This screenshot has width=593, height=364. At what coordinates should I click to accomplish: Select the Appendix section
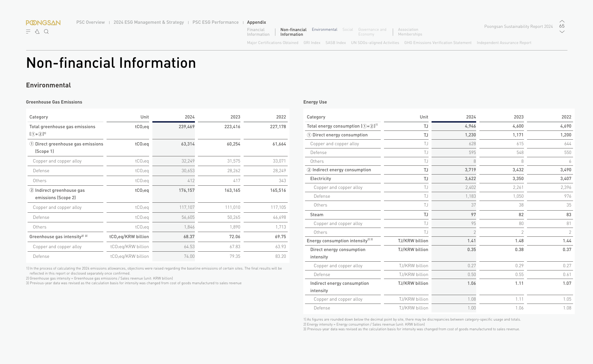[257, 22]
